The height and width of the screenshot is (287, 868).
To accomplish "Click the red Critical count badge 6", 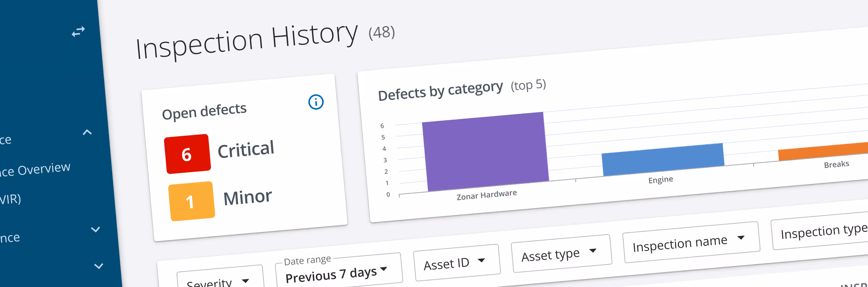I will 187,154.
